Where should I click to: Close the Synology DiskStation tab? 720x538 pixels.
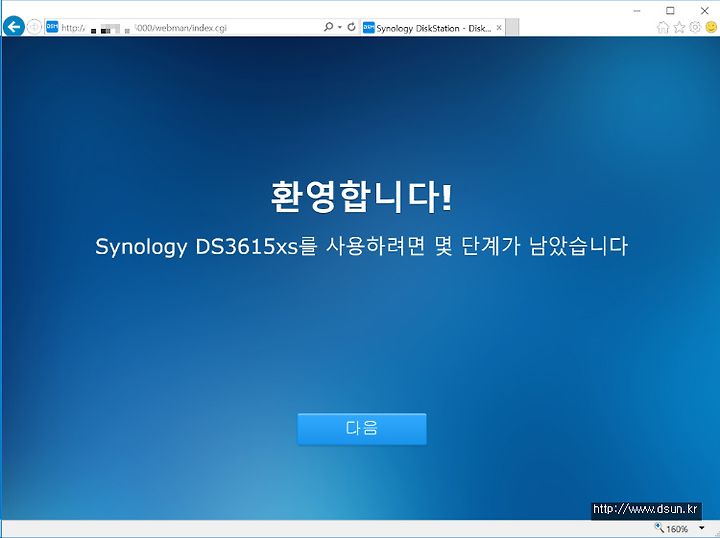tap(499, 28)
